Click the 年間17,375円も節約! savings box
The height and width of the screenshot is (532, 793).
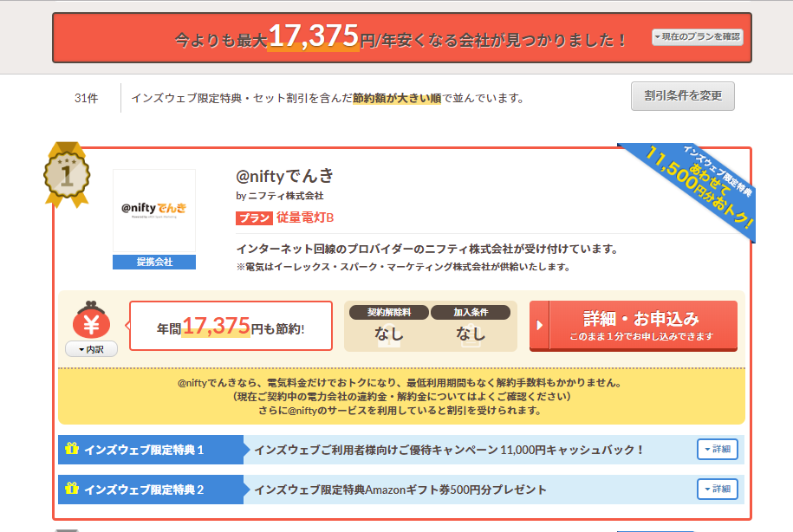point(231,326)
